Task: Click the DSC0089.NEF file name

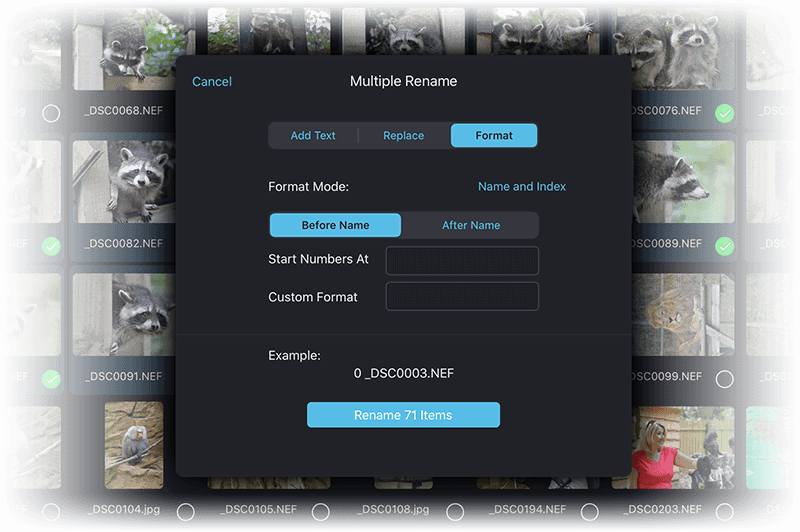Action: coord(667,243)
